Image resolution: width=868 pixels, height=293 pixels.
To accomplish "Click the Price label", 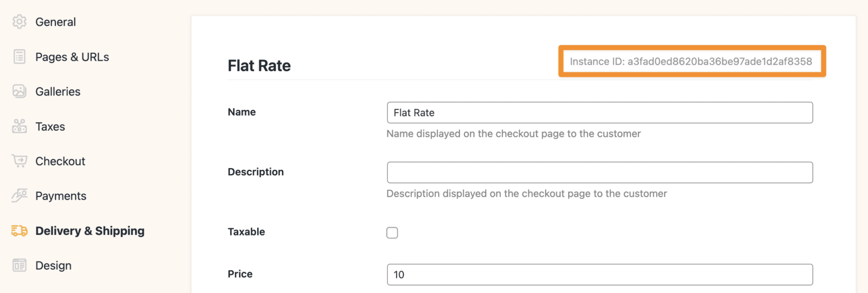I will (240, 274).
